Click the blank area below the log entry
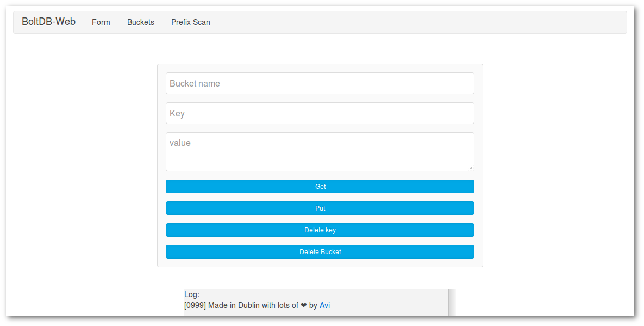Image resolution: width=644 pixels, height=326 pixels. (316, 313)
